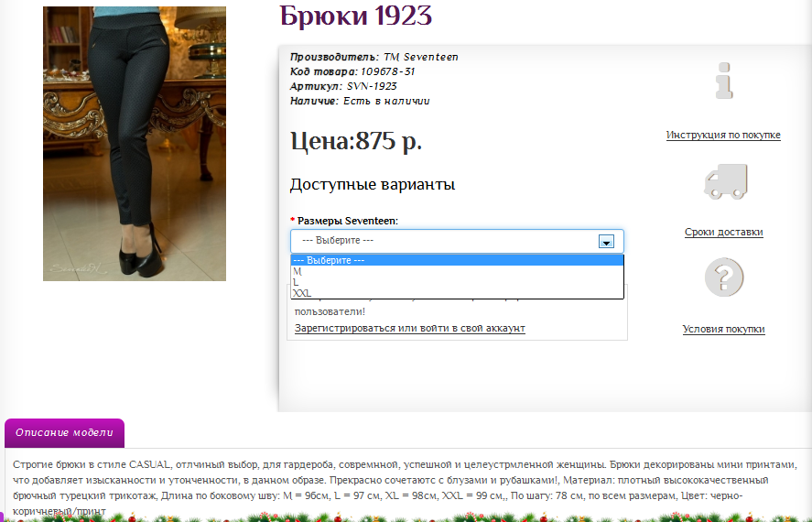
Task: Open the Сроки доставки link
Action: [x=724, y=232]
